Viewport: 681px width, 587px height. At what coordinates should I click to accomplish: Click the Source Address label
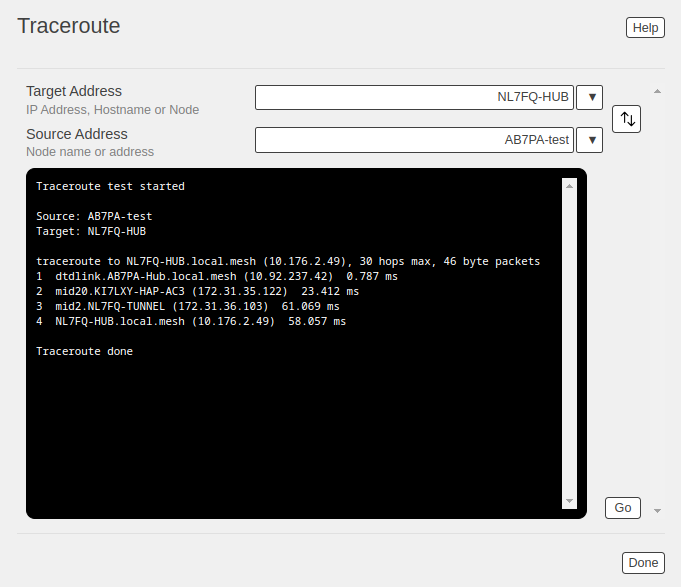(x=77, y=134)
